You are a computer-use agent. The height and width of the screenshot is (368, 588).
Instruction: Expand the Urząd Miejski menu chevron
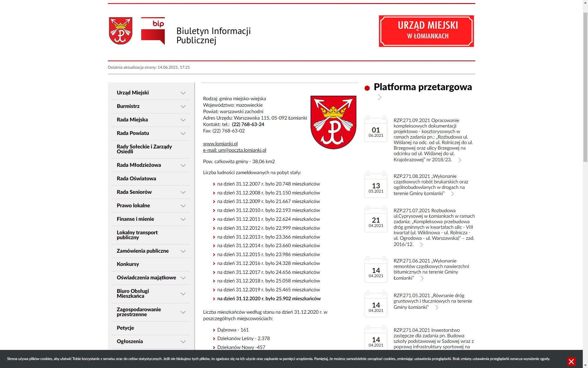click(x=183, y=93)
